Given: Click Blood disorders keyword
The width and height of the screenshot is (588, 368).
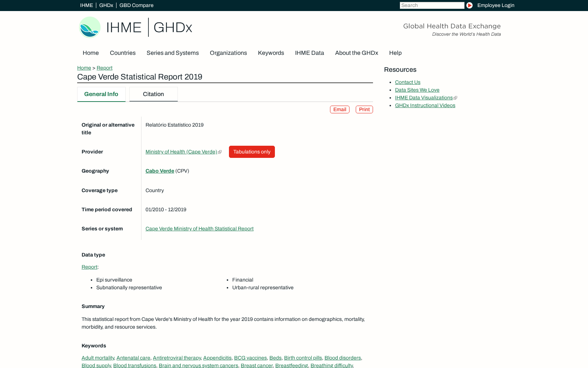Looking at the screenshot, I should (x=343, y=358).
